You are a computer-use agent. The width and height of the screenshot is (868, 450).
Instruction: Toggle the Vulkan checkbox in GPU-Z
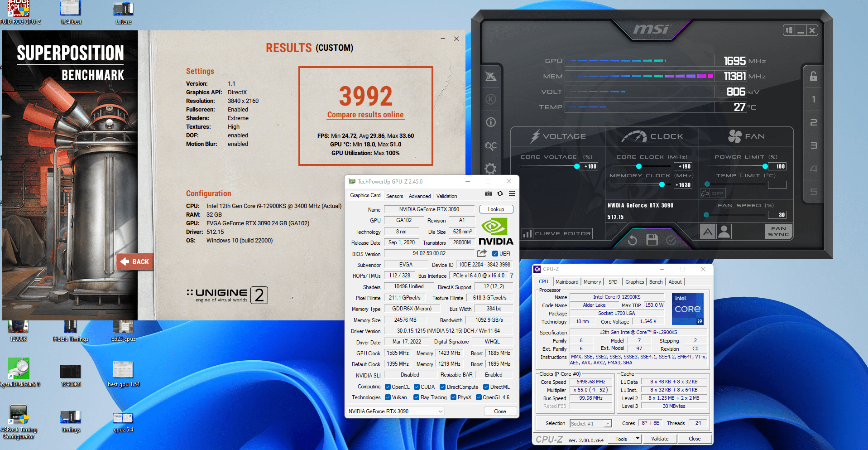pos(388,397)
